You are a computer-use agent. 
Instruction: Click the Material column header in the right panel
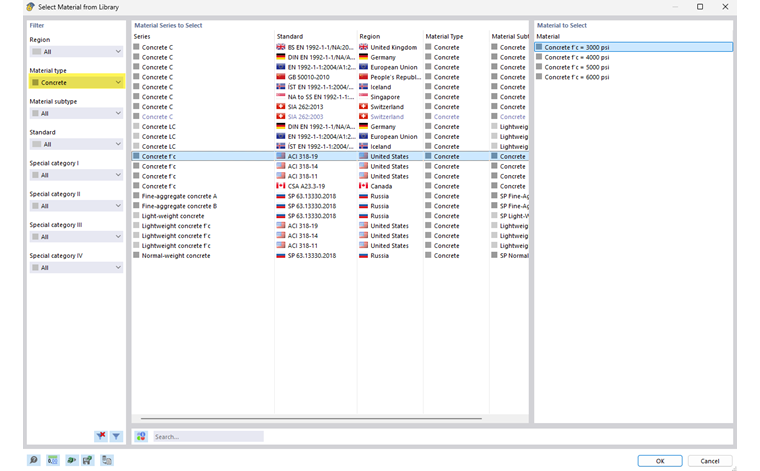548,36
